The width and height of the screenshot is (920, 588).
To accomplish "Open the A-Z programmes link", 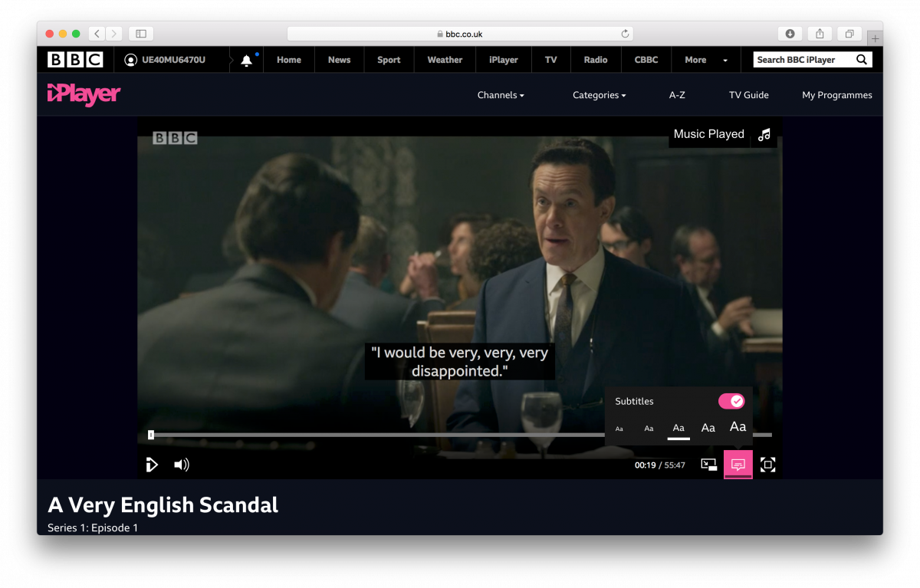I will point(677,95).
